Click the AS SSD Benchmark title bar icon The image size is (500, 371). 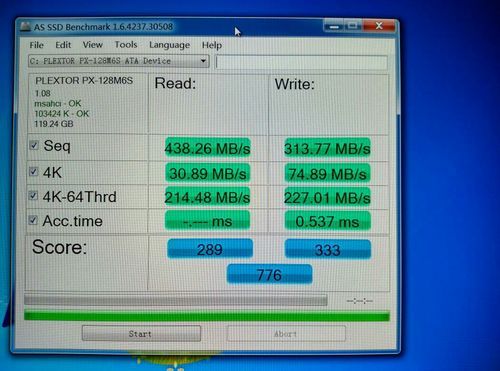coord(25,27)
